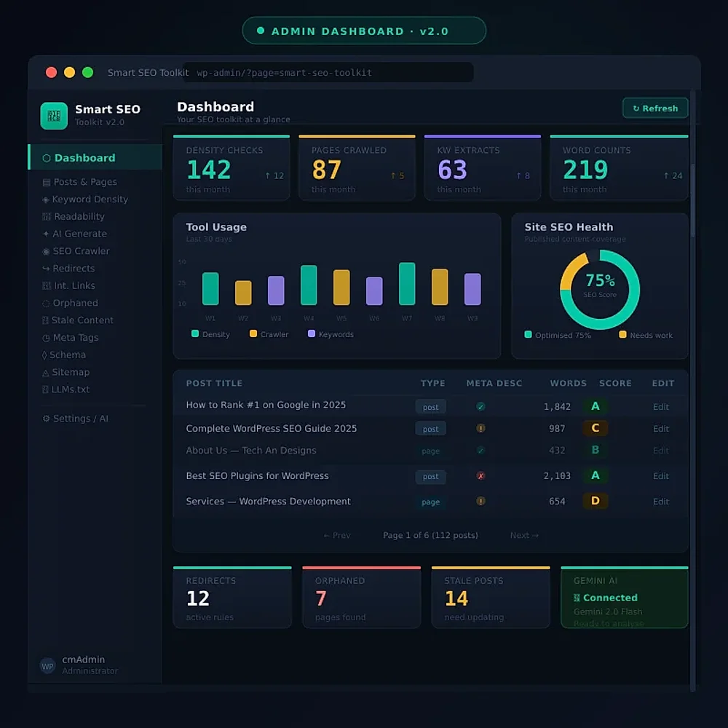Open Posts & Pages in sidebar
Image resolution: width=728 pixels, height=728 pixels.
point(79,182)
